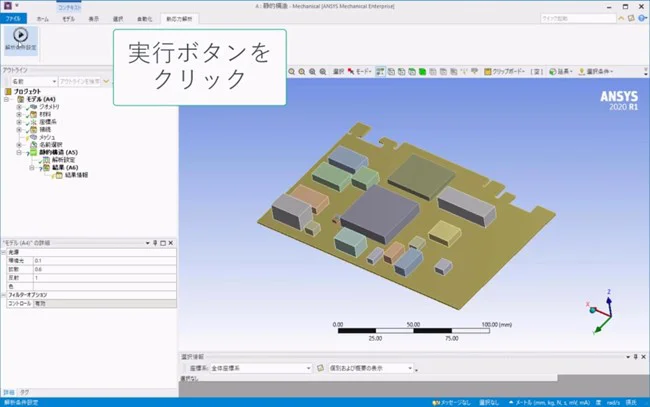Click the 拡散 value field 0.6

coord(104,269)
